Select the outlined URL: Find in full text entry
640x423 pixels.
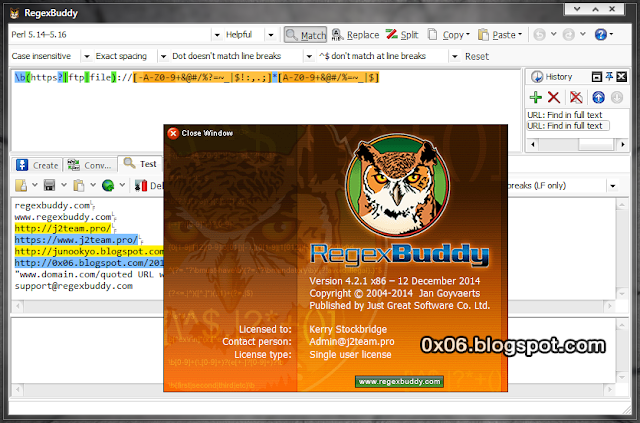click(x=568, y=126)
